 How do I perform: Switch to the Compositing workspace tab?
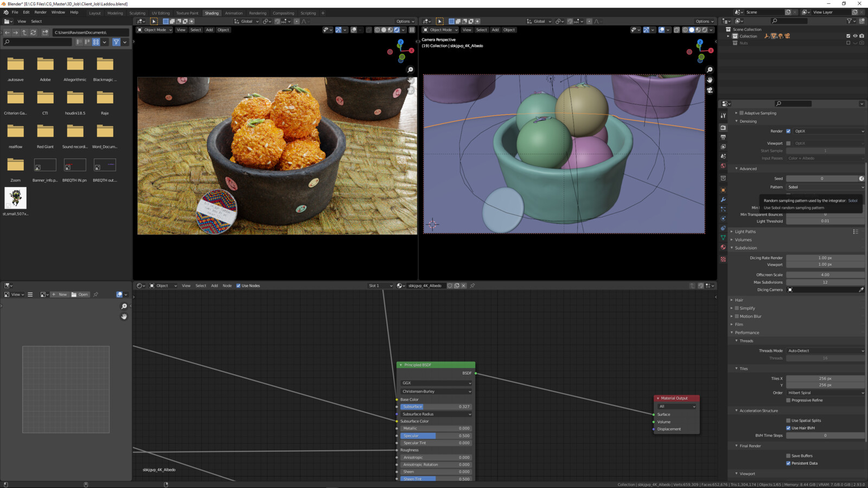[283, 13]
